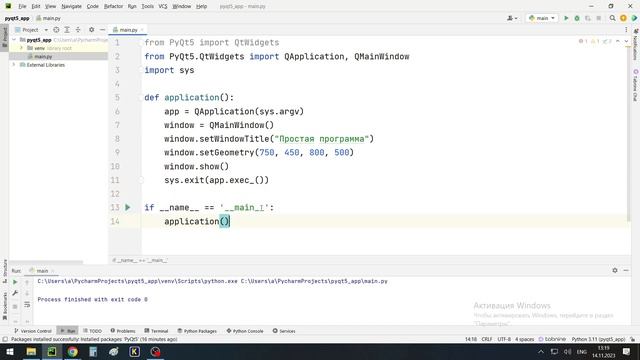Screen dimensions: 640x360
Task: Toggle the Run tool window button
Action: tap(68, 331)
